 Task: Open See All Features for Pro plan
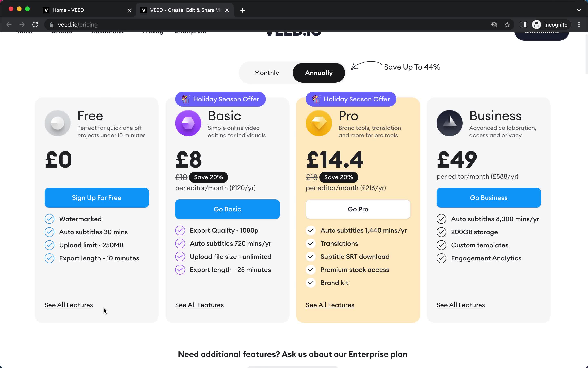pyautogui.click(x=330, y=305)
